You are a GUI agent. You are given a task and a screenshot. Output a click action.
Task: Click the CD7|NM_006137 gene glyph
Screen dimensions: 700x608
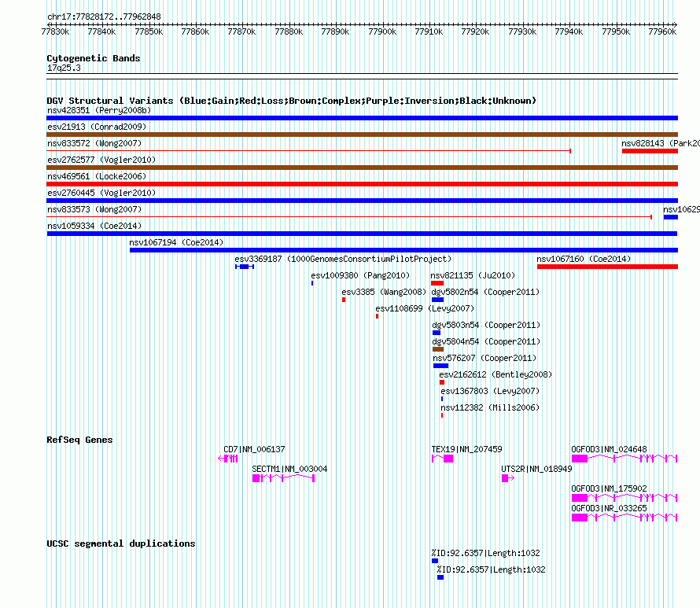(x=227, y=459)
